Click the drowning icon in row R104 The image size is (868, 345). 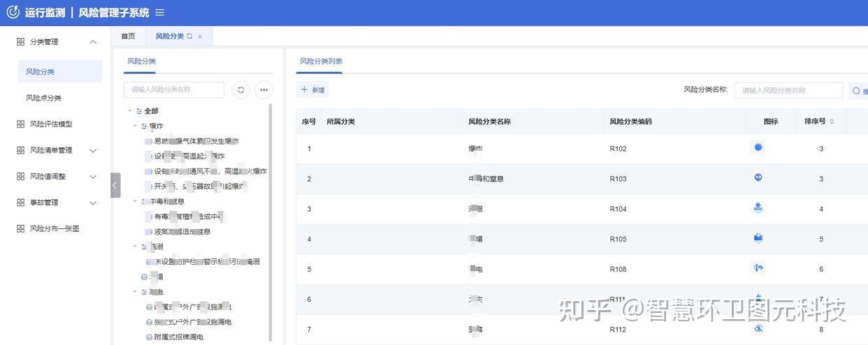pyautogui.click(x=758, y=207)
